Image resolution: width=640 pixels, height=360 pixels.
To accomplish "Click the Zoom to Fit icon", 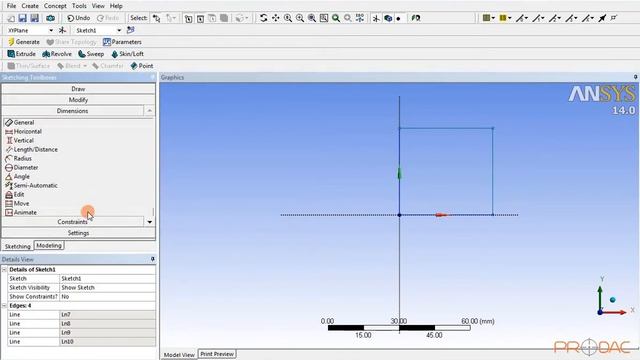I will (312, 18).
